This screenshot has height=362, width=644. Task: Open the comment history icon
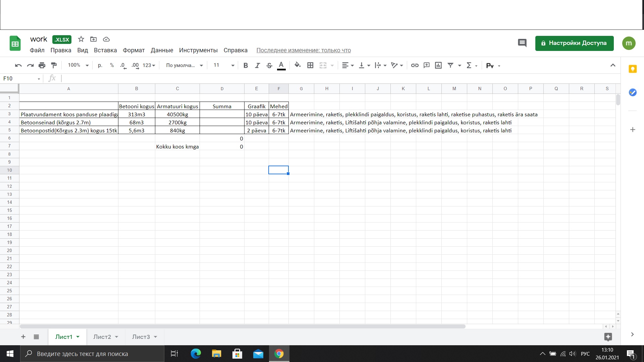tap(522, 43)
